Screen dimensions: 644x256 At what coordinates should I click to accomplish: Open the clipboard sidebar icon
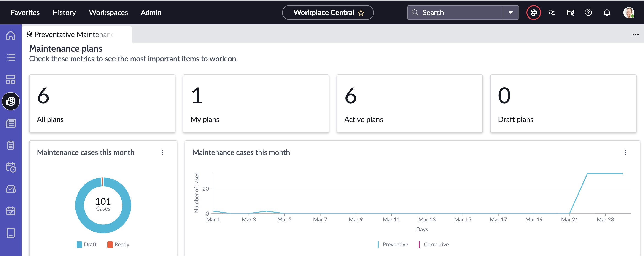click(x=11, y=145)
